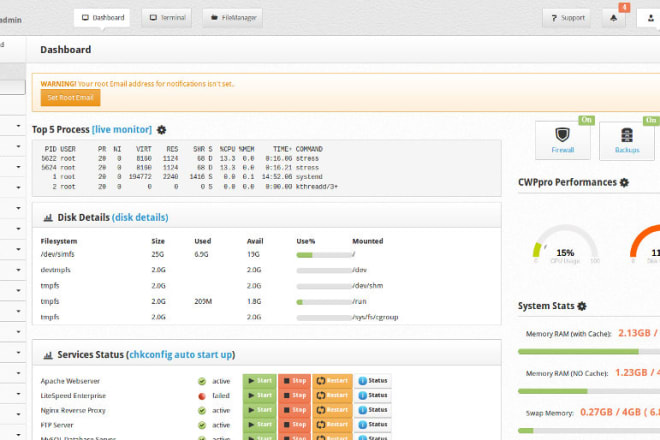Select the 'devtmpfs' filesystem entry
Viewport: 660px width, 440px height.
coord(56,270)
